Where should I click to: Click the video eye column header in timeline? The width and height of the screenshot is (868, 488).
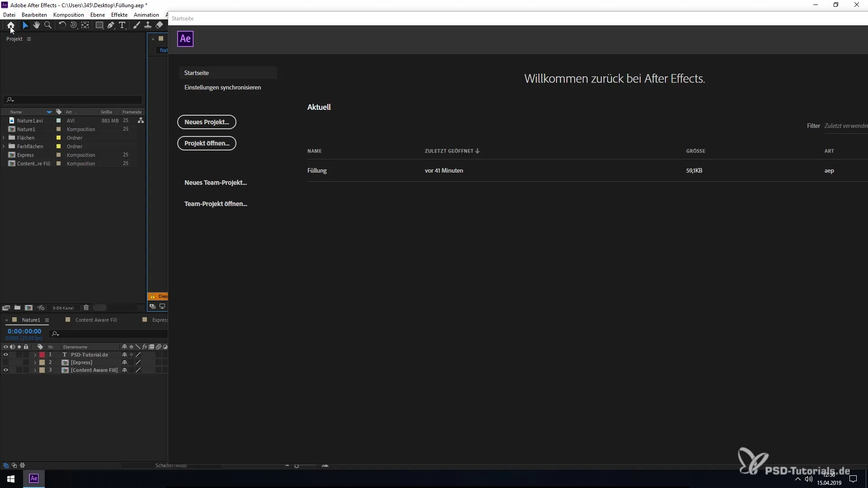(x=6, y=347)
